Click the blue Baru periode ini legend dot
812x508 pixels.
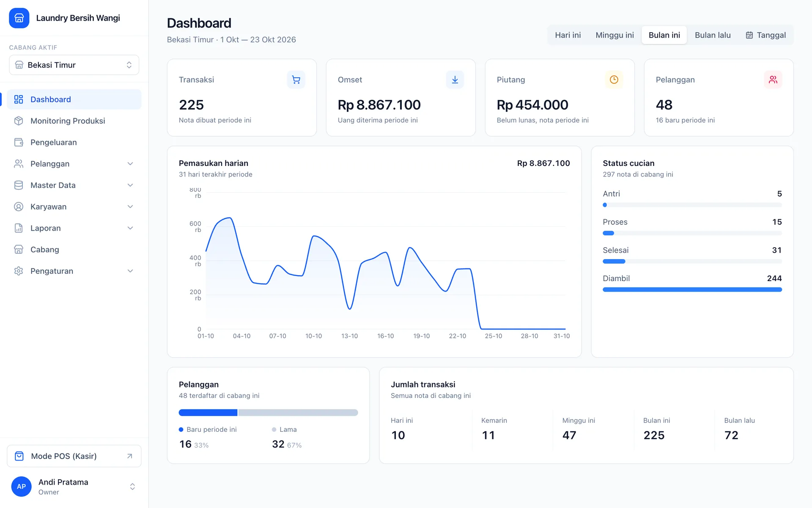181,429
